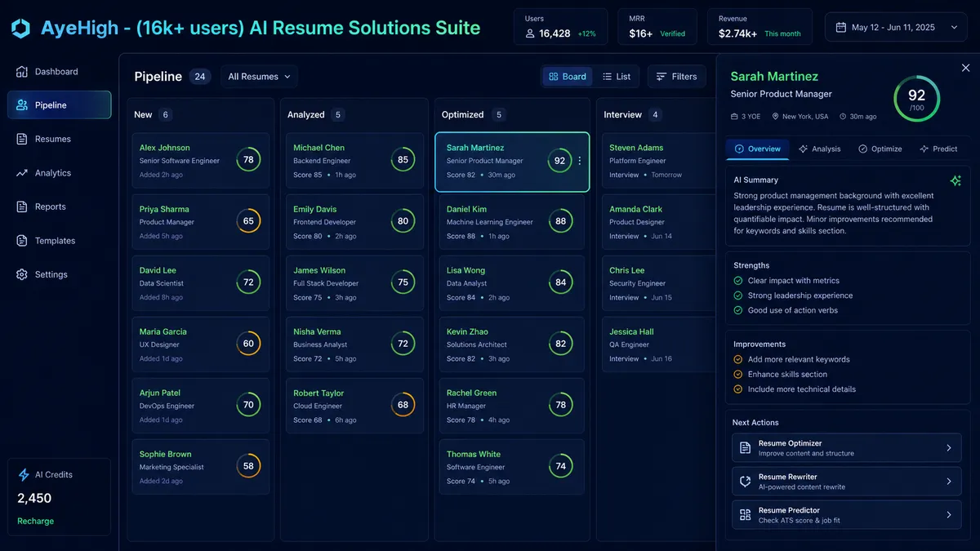
Task: Open Kevin Zhao Solutions Architect card
Action: (512, 344)
